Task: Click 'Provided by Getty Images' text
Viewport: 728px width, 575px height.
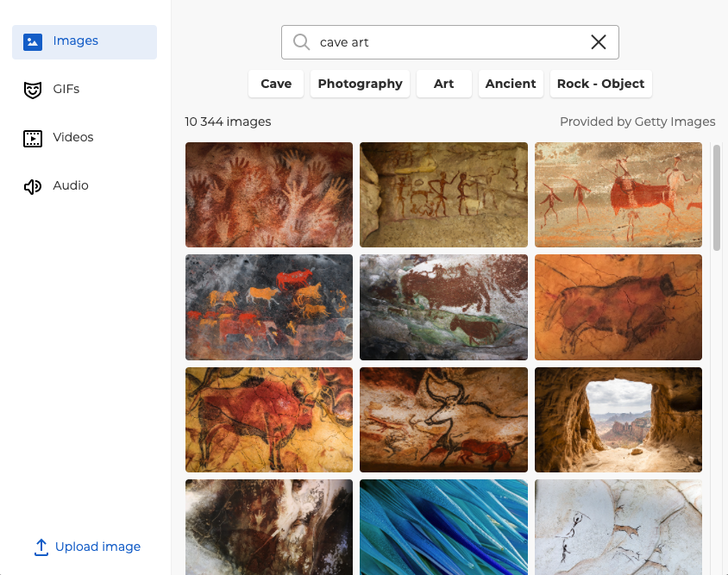Action: click(x=637, y=122)
